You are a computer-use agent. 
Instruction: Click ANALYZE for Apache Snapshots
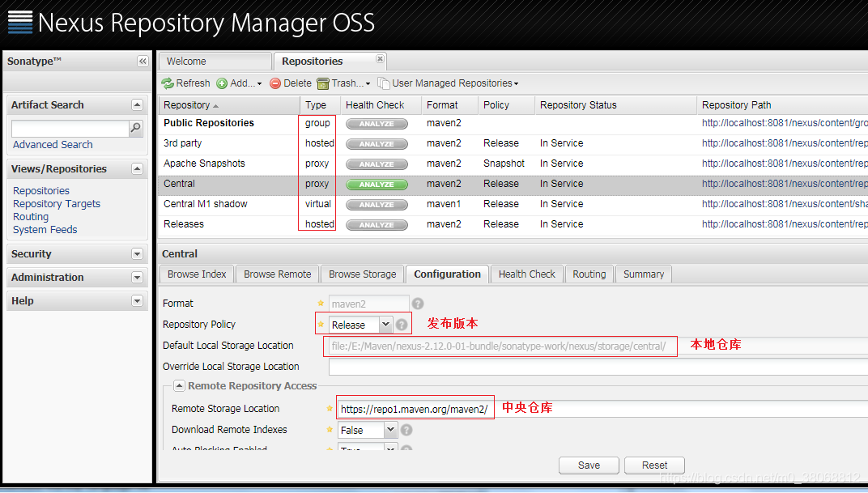coord(377,164)
